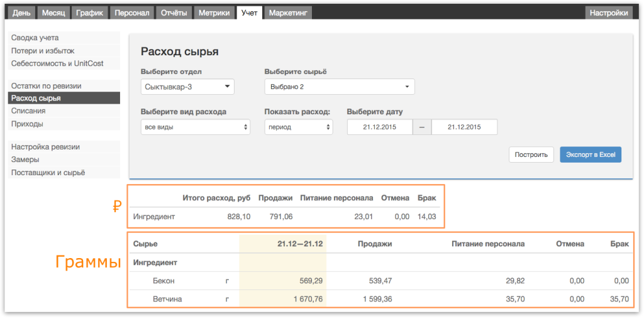This screenshot has width=644, height=319.
Task: Switch to the День tab
Action: [x=21, y=13]
